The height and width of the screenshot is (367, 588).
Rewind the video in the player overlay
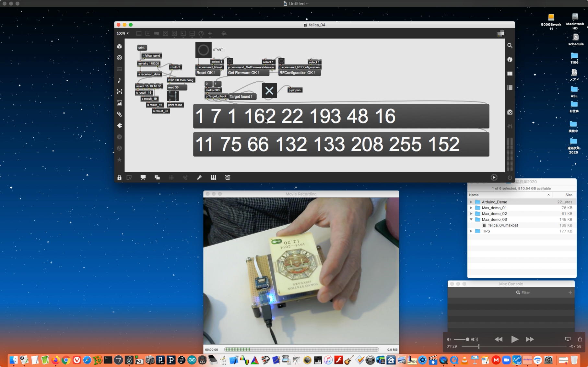tap(499, 339)
